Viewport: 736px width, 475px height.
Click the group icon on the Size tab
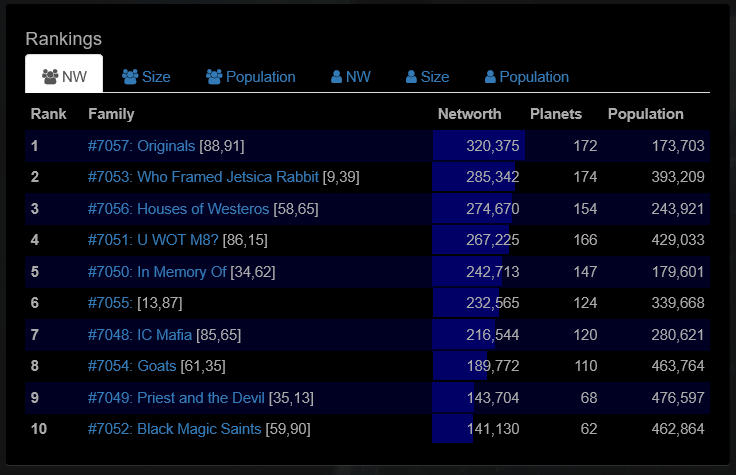point(130,77)
